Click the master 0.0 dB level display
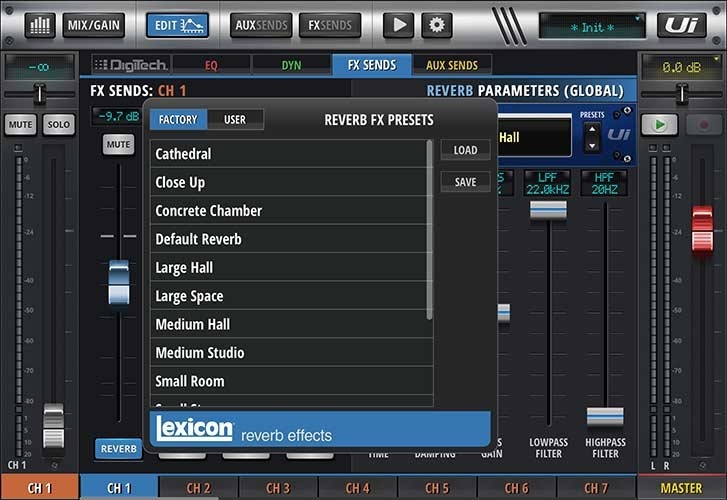Image resolution: width=727 pixels, height=500 pixels. click(x=682, y=67)
